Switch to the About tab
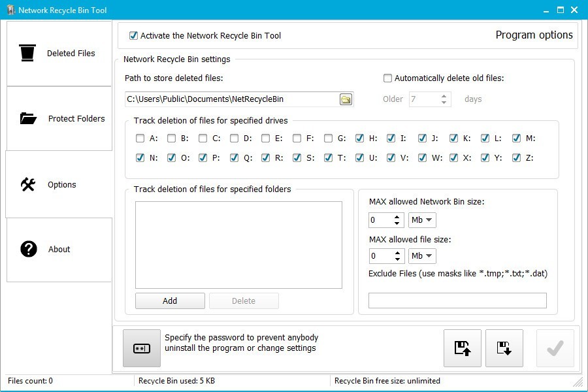The height and width of the screenshot is (392, 588). [x=27, y=249]
